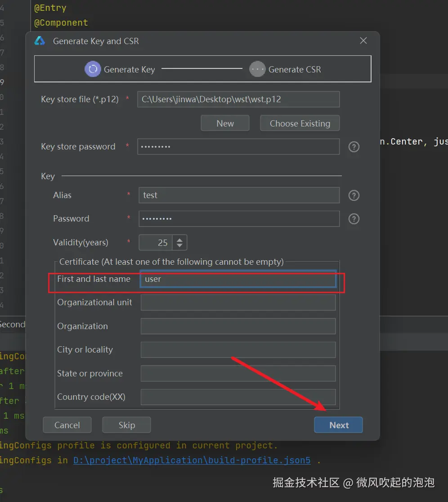Screen dimensions: 448x502
Task: Focus the Alias field containing test
Action: point(239,195)
